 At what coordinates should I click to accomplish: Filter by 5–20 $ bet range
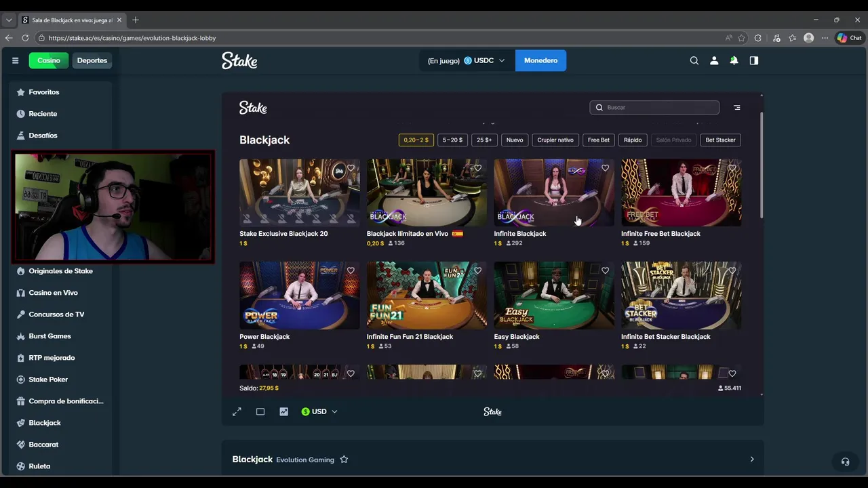452,140
